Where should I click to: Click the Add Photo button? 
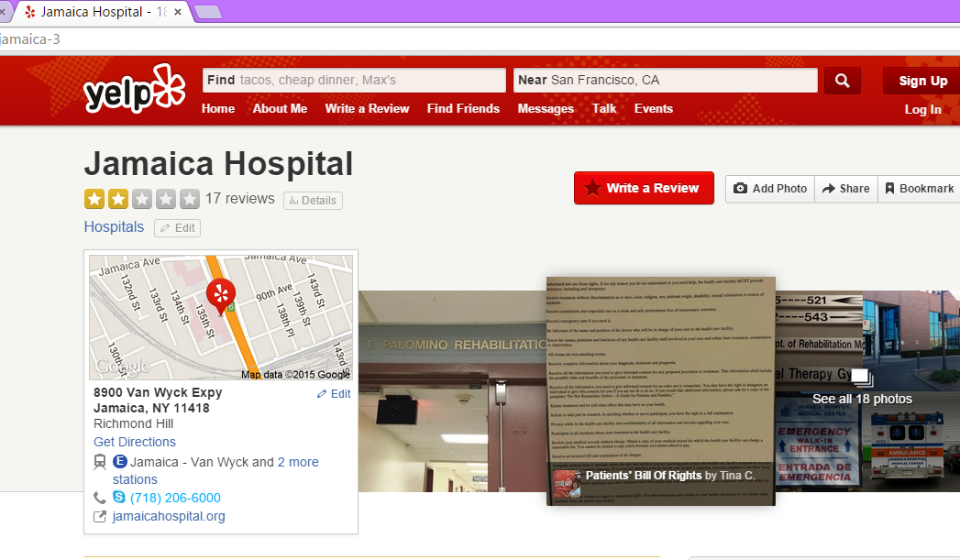(770, 189)
